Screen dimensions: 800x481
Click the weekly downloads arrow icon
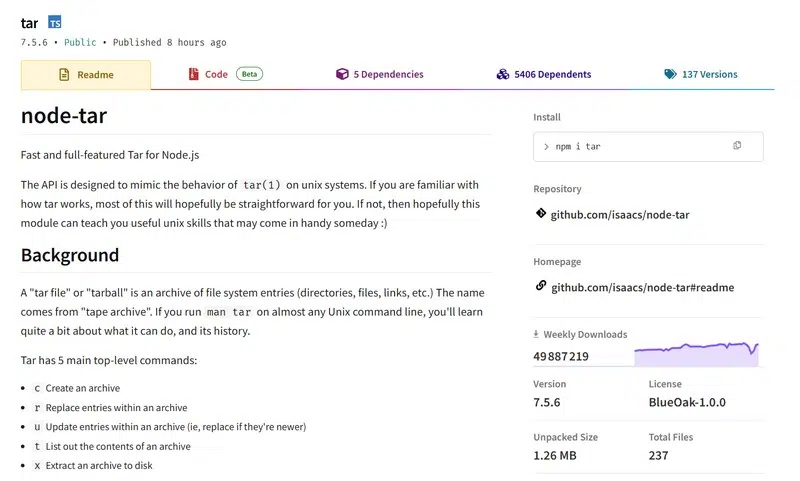click(x=536, y=334)
